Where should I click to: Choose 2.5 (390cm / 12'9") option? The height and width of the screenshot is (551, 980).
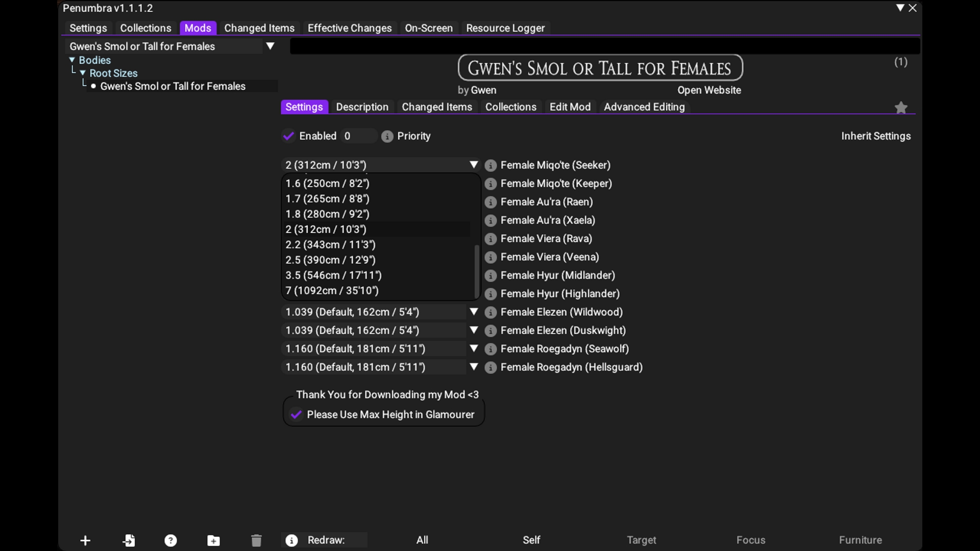click(x=377, y=260)
